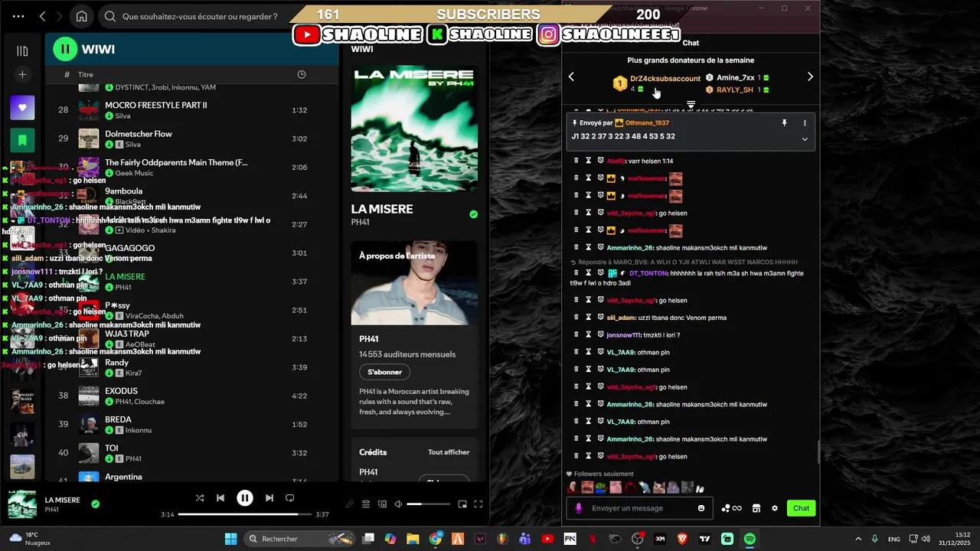
Task: Select track MOCRO FREESTYLE PART II
Action: 191,110
